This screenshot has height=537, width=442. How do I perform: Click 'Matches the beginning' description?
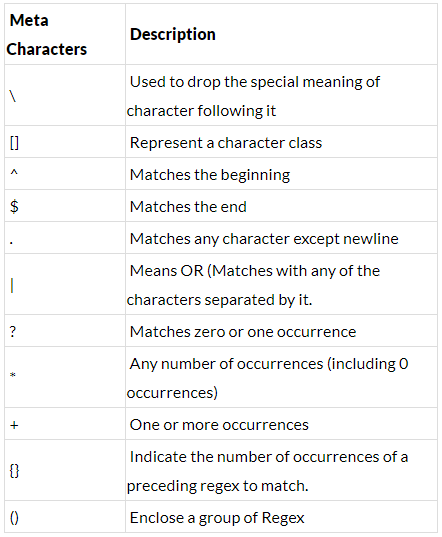pos(210,175)
